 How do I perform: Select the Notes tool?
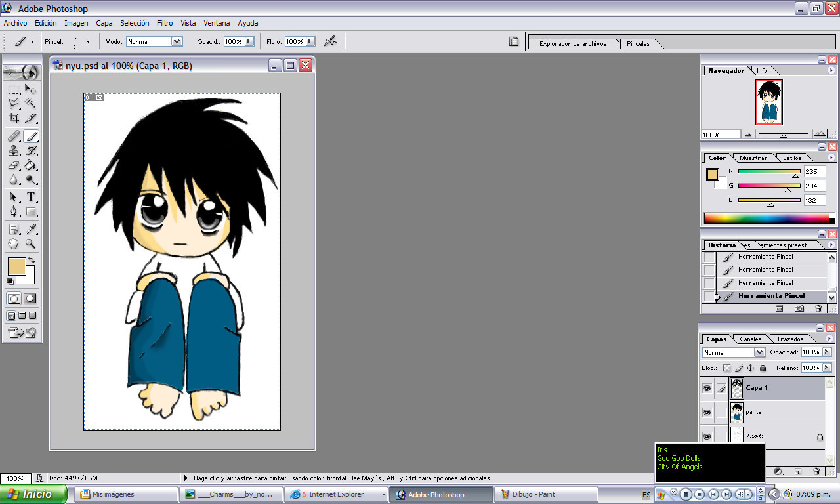coord(13,230)
